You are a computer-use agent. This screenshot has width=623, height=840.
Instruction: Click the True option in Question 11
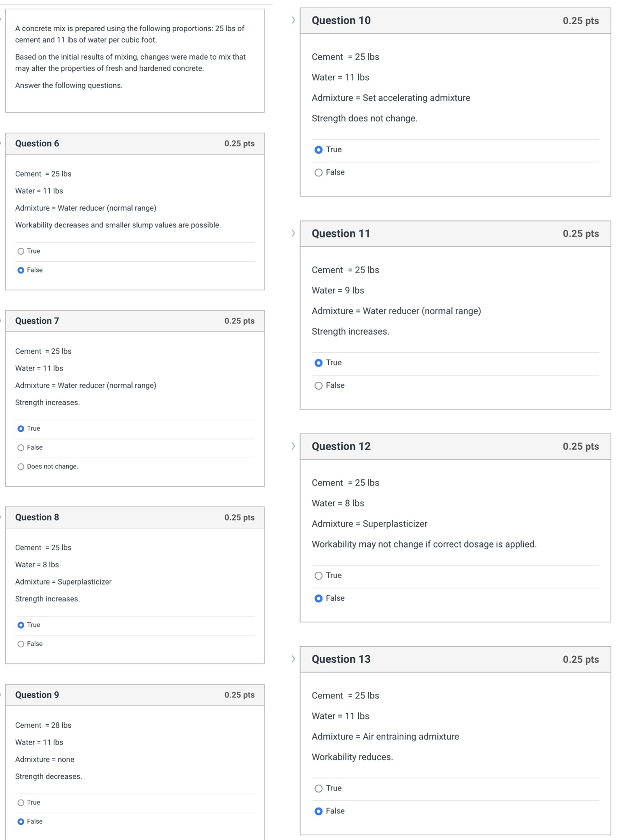tap(319, 363)
